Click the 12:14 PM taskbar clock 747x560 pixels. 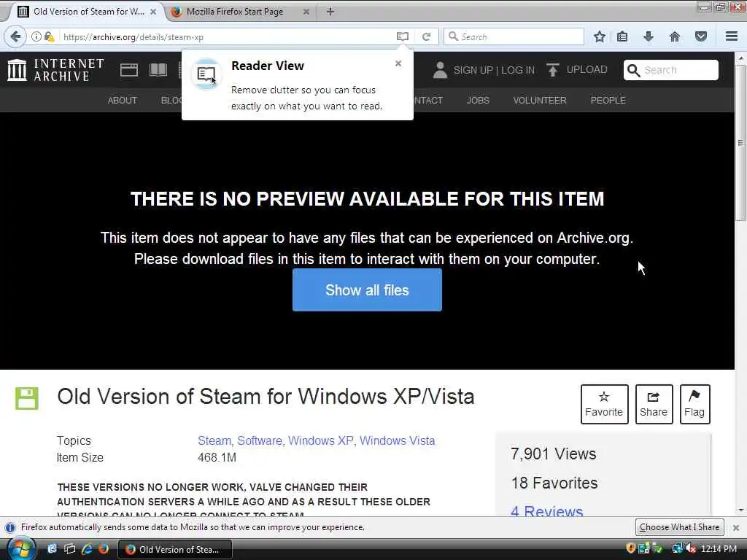click(719, 549)
